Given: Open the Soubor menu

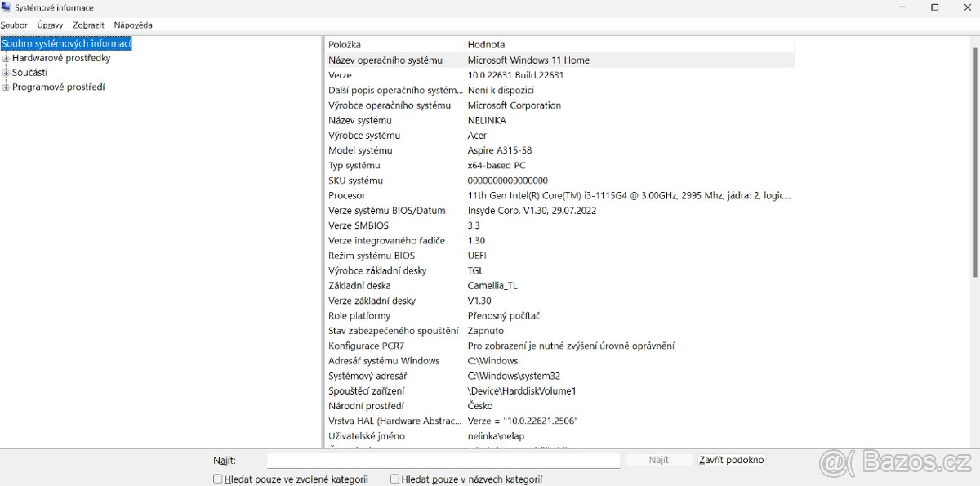Looking at the screenshot, I should click(13, 25).
